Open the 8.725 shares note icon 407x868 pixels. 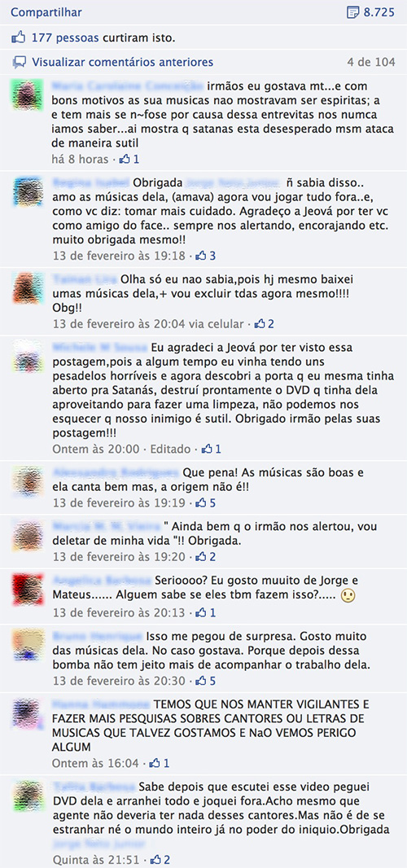point(353,12)
